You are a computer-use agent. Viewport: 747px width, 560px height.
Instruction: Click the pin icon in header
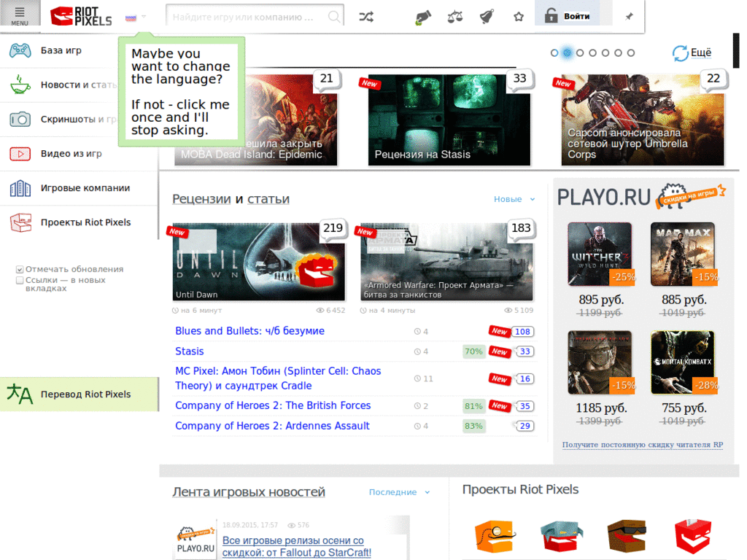coord(629,17)
